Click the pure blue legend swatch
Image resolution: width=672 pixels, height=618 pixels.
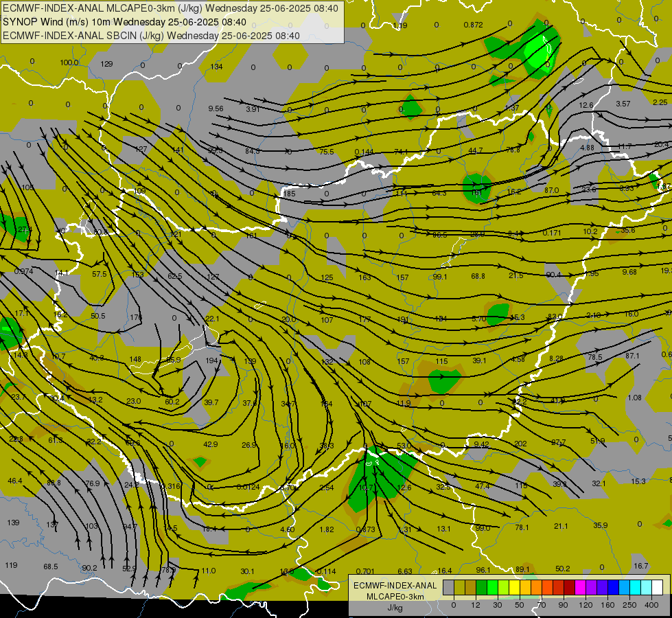tap(614, 587)
